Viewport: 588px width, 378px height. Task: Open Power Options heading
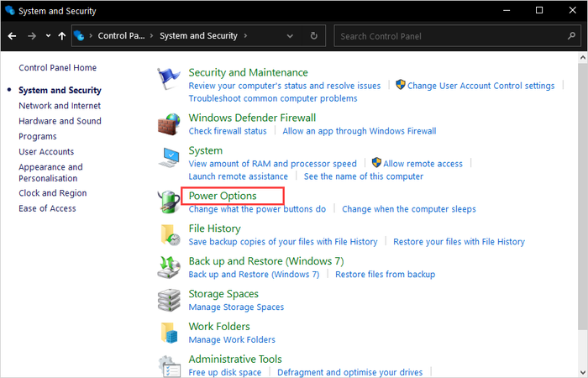pyautogui.click(x=223, y=196)
